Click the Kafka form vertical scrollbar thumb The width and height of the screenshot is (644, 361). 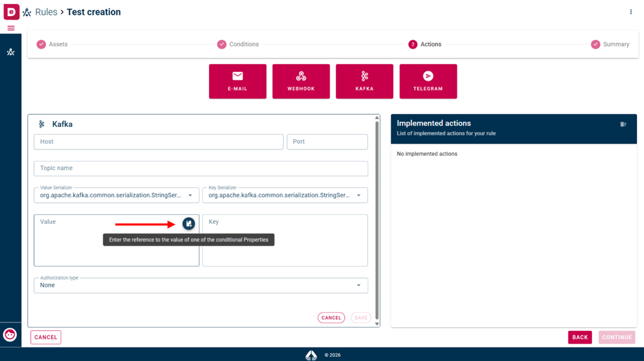[x=377, y=220]
